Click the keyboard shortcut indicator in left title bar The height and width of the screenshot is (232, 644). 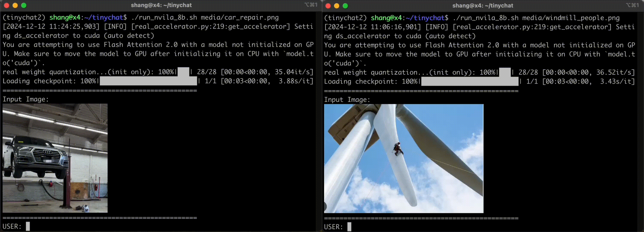click(311, 5)
